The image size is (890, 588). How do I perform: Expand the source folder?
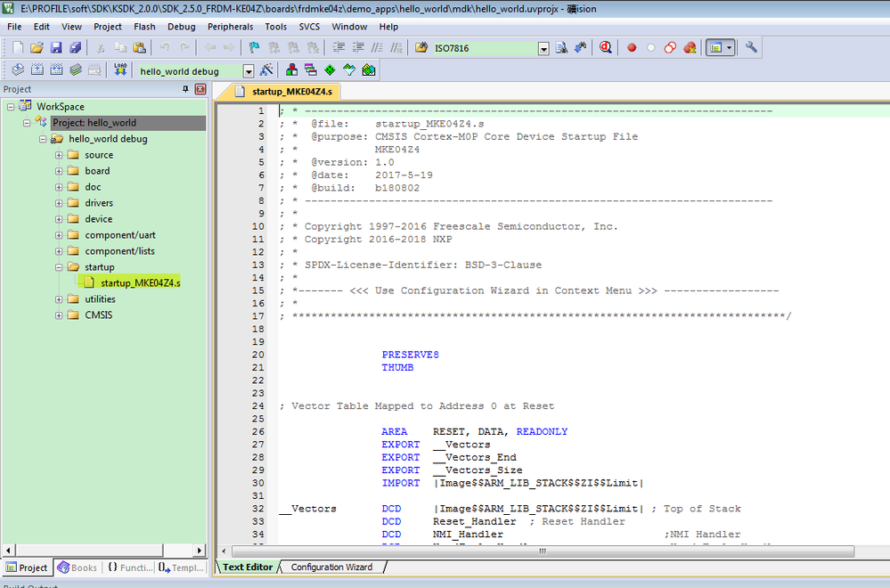(x=59, y=155)
